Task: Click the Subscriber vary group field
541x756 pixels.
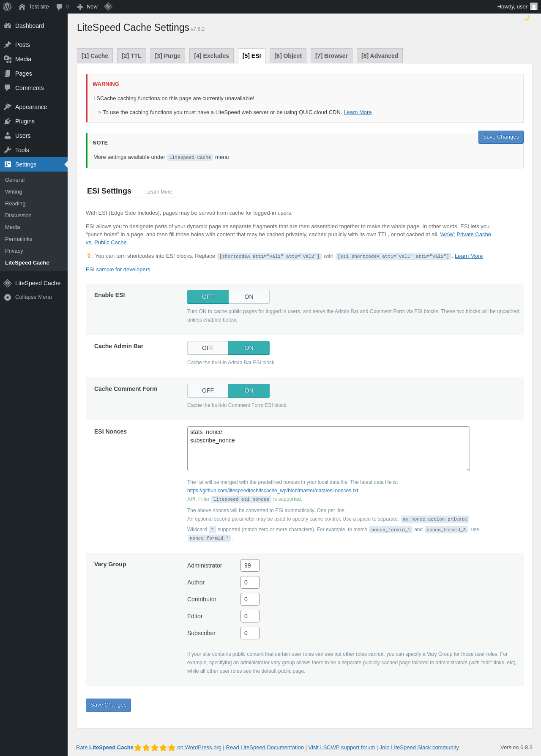Action: coord(250,633)
